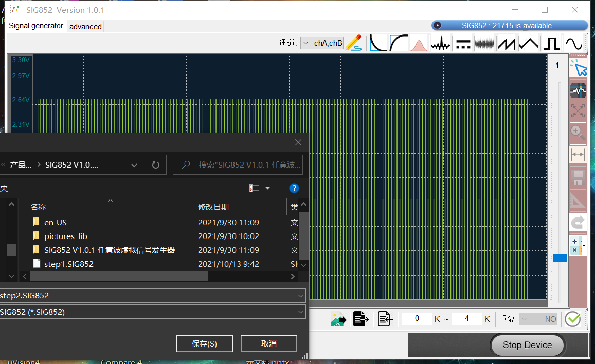Viewport: 595px width, 364px height.
Task: Activate the cursor pointer tool
Action: tap(578, 67)
